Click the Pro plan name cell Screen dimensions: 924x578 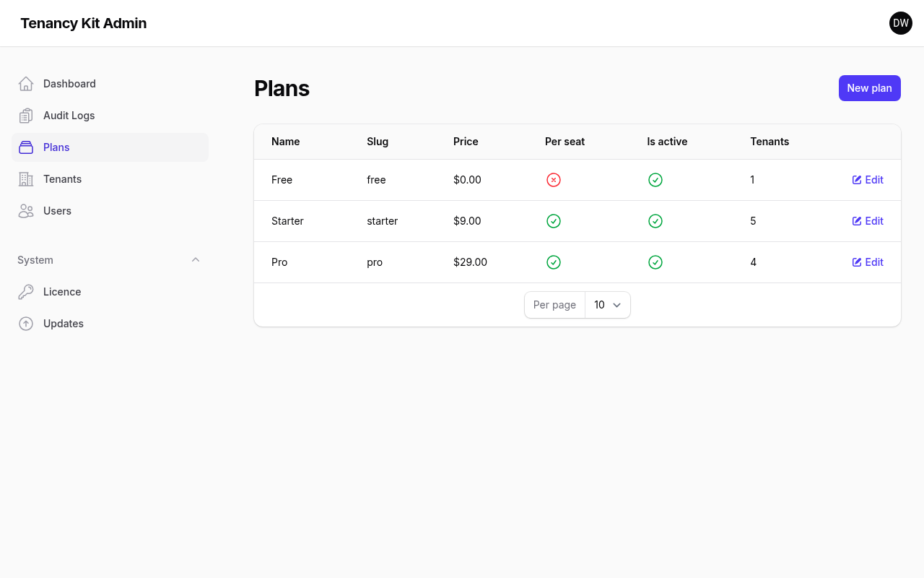pos(279,262)
